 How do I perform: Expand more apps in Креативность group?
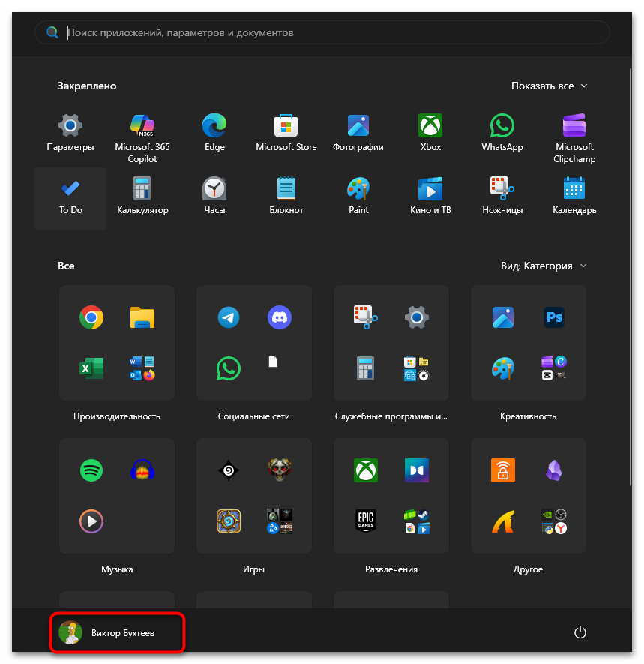click(x=554, y=368)
